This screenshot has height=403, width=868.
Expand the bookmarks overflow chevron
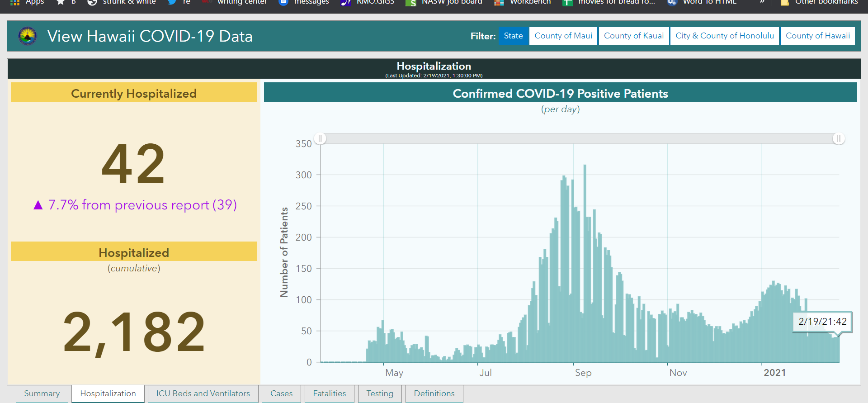tap(762, 2)
